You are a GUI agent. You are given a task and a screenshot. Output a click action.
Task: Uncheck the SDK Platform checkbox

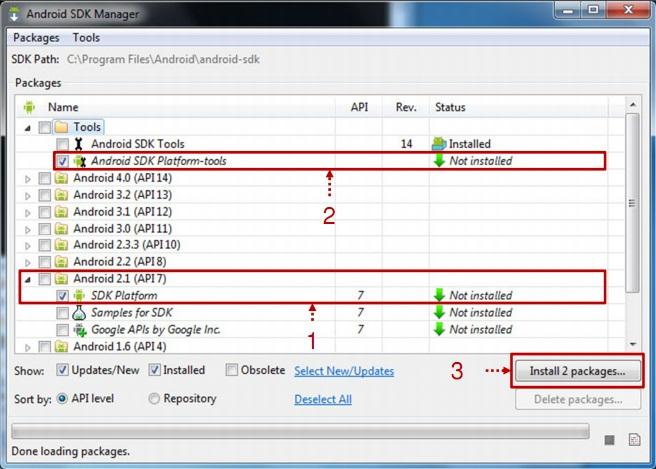click(62, 296)
